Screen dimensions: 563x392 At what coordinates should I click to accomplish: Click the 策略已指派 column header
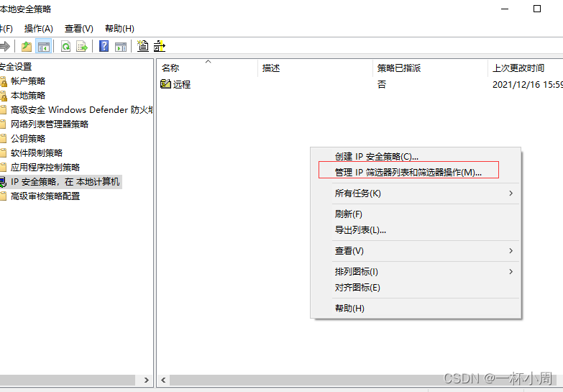coord(430,68)
